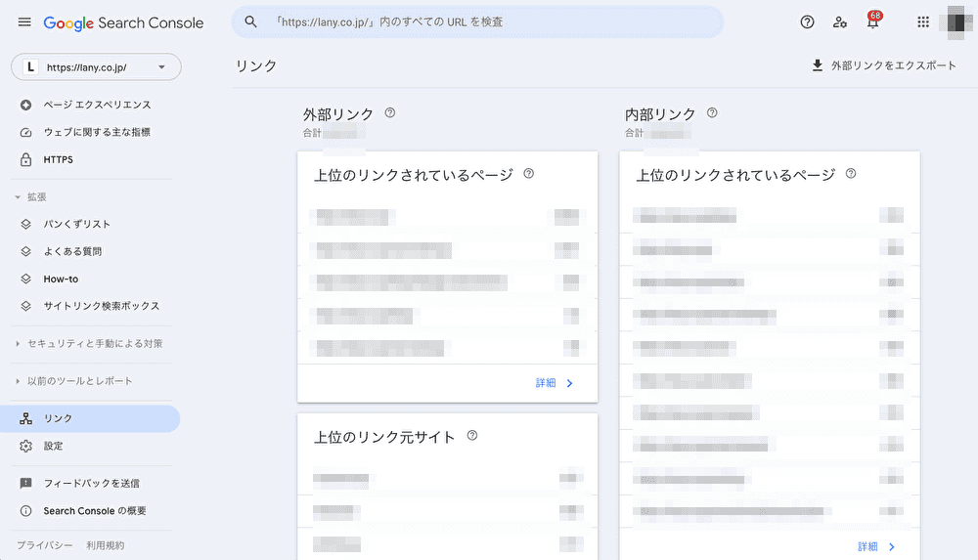Click the property dropdown arrow
This screenshot has height=560, width=978.
point(161,66)
